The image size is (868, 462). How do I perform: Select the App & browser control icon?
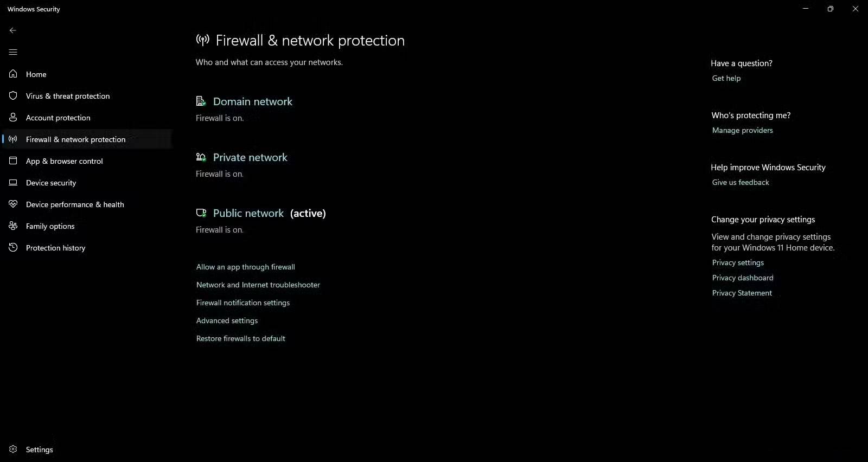[x=13, y=161]
